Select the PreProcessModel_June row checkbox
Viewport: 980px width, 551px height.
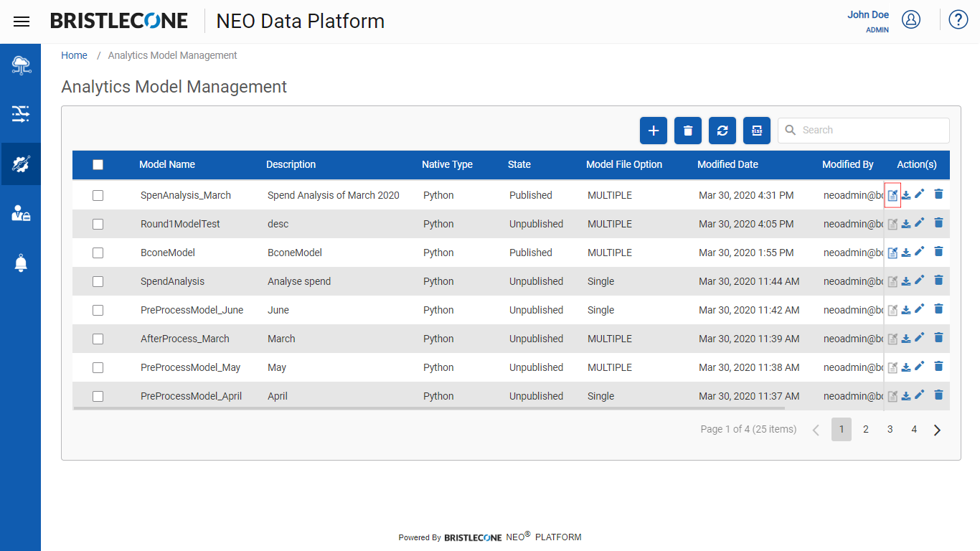click(x=98, y=310)
